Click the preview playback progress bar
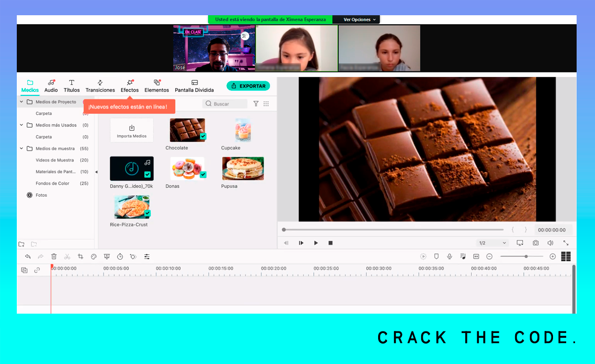Image resolution: width=595 pixels, height=364 pixels. click(393, 230)
